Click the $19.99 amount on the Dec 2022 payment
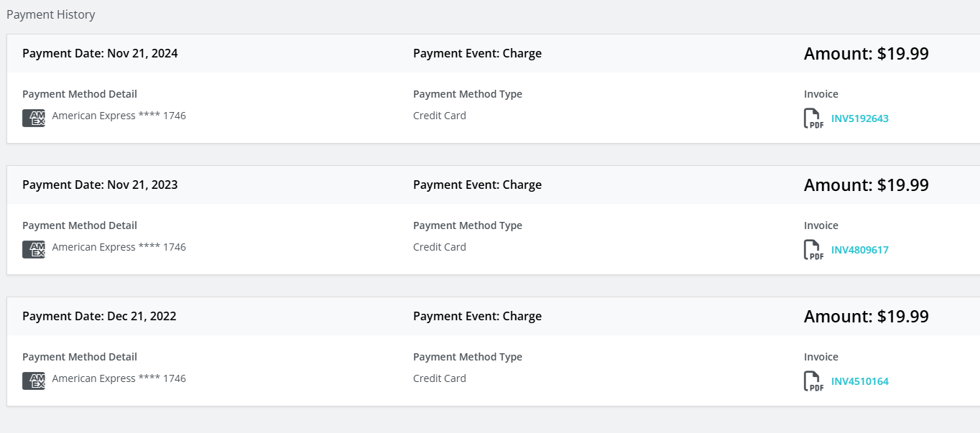This screenshot has height=433, width=980. 903,317
